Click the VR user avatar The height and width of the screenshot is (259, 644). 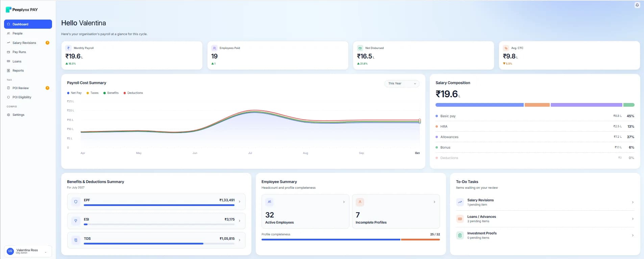tap(10, 251)
